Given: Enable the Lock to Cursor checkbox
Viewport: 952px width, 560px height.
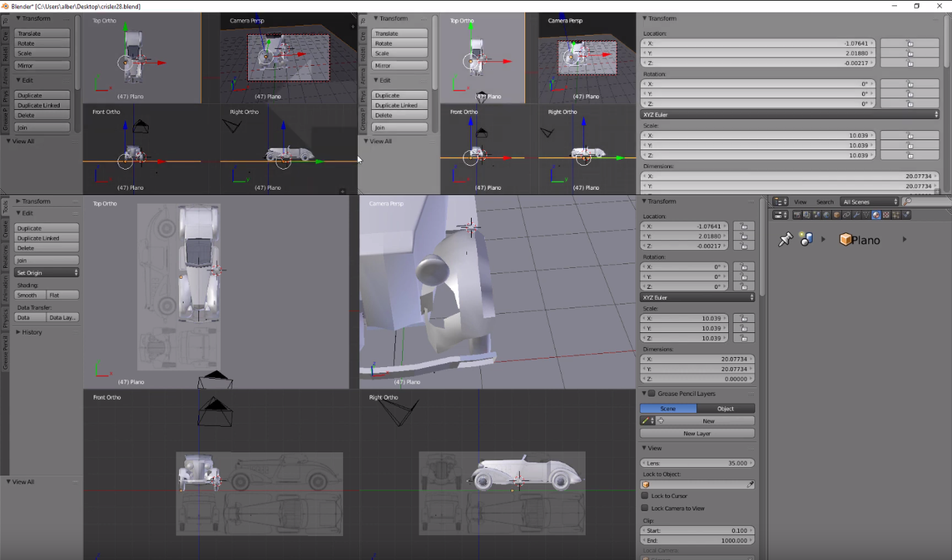Looking at the screenshot, I should pyautogui.click(x=644, y=496).
